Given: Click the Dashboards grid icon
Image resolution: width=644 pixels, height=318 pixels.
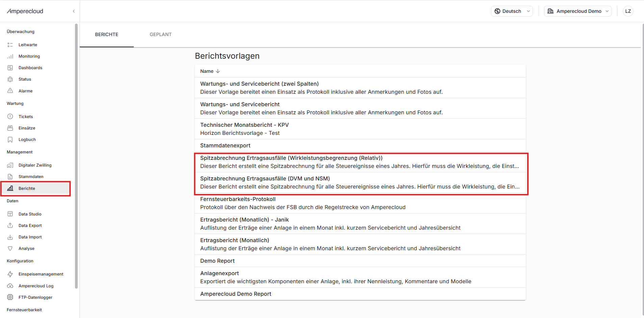Looking at the screenshot, I should 10,68.
